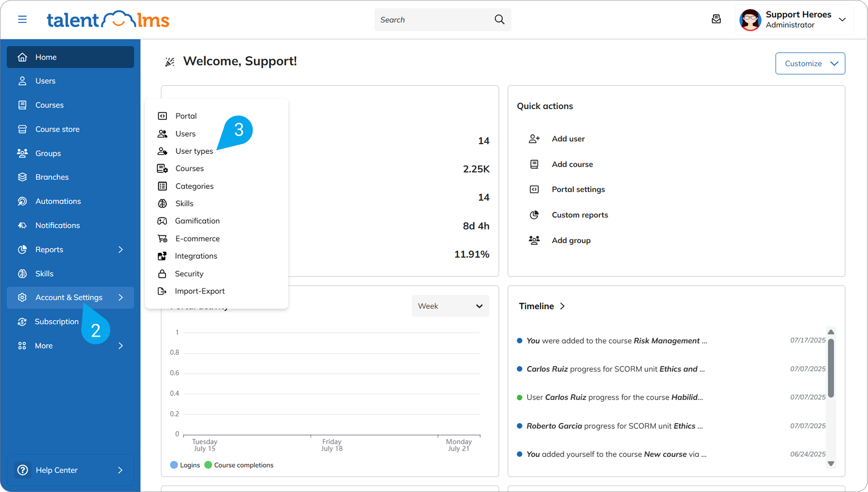Expand the Account & Settings arrow
This screenshot has height=492, width=868.
click(x=121, y=298)
